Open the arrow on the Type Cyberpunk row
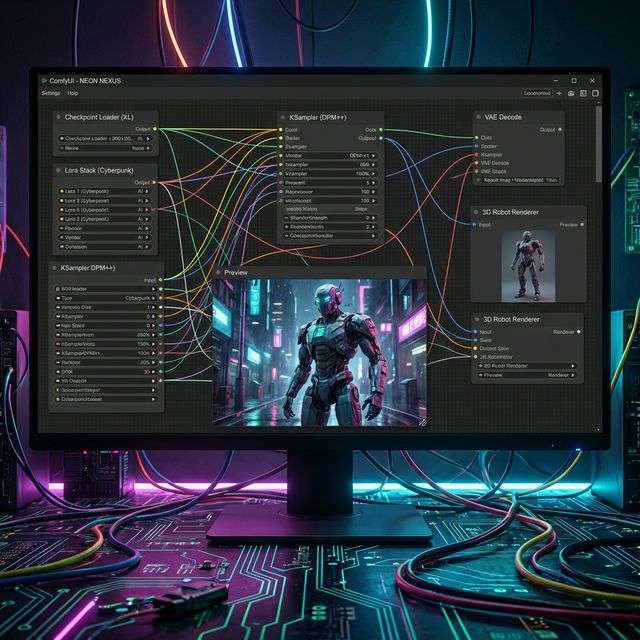 click(153, 298)
